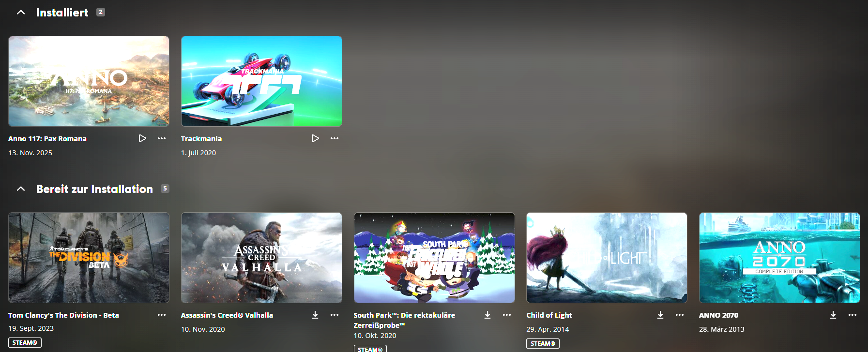The width and height of the screenshot is (868, 352).
Task: Open ANNO 2070 Complete Edition cover
Action: tap(779, 258)
